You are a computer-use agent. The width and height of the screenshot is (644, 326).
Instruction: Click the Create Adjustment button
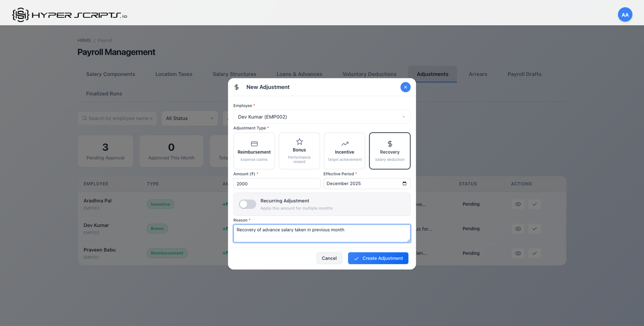click(378, 258)
